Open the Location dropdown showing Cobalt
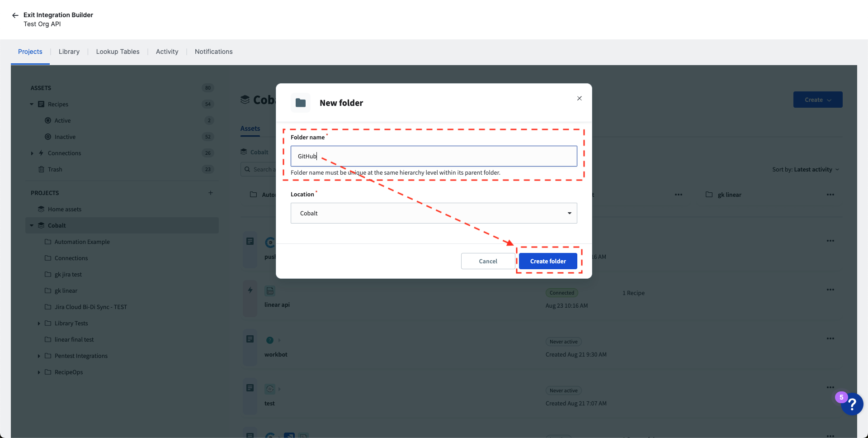 click(434, 213)
